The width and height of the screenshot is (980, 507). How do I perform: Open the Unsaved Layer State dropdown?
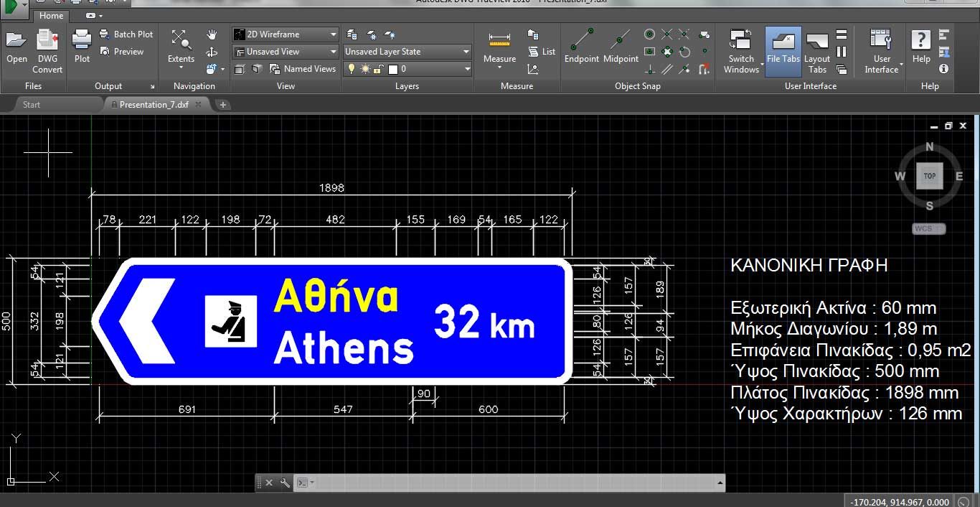tap(407, 52)
